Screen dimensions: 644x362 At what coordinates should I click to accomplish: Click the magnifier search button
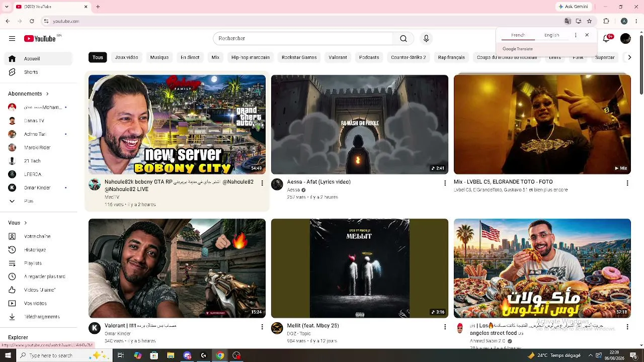(x=404, y=39)
